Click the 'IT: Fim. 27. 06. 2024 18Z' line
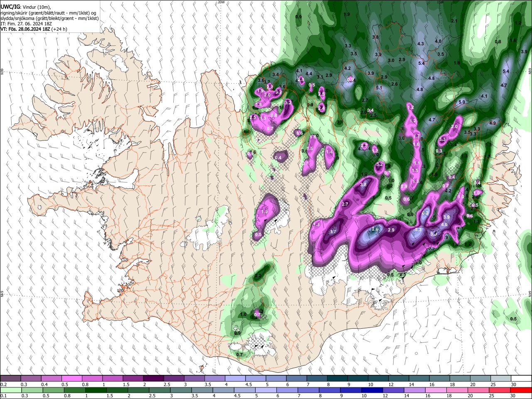 pyautogui.click(x=26, y=24)
